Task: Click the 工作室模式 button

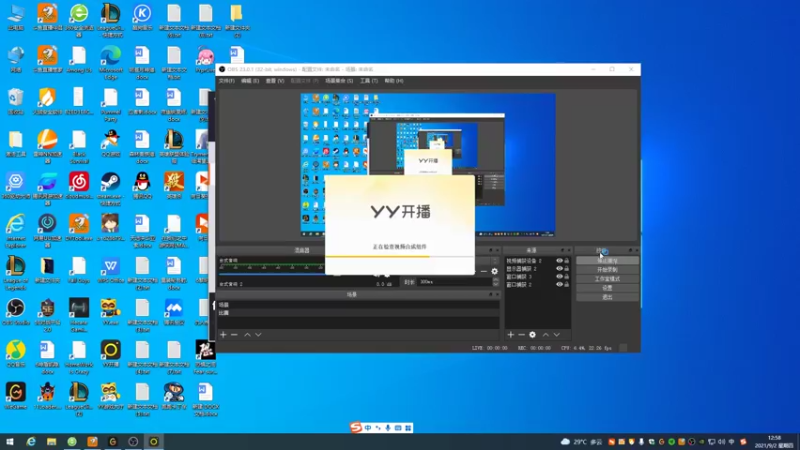Action: (607, 279)
